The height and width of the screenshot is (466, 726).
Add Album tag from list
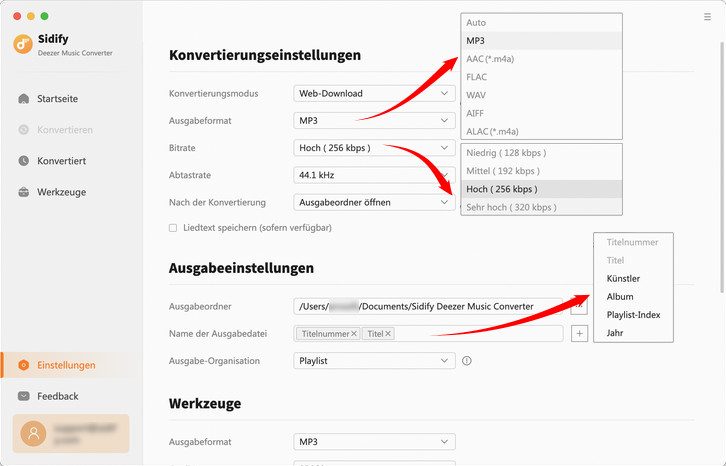(633, 296)
